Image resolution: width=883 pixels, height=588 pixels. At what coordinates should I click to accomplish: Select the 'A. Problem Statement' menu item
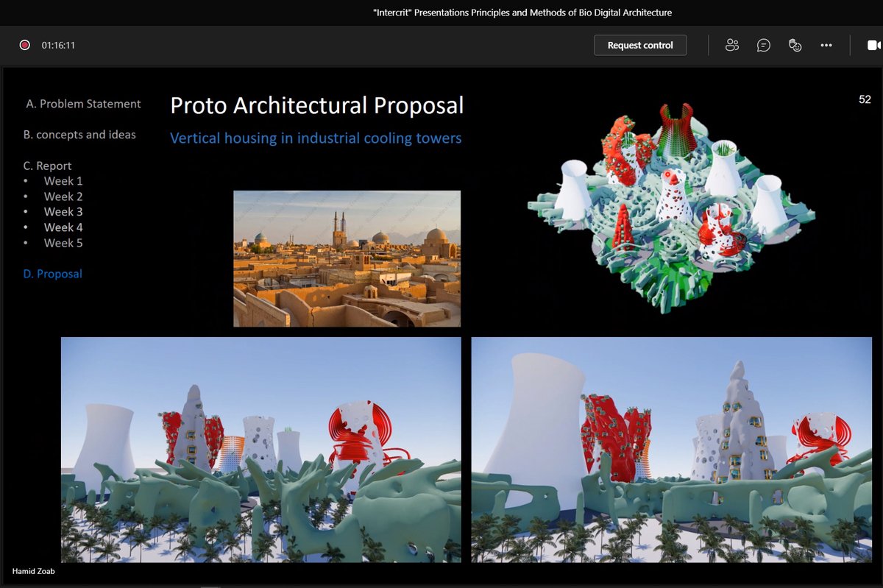(x=83, y=104)
